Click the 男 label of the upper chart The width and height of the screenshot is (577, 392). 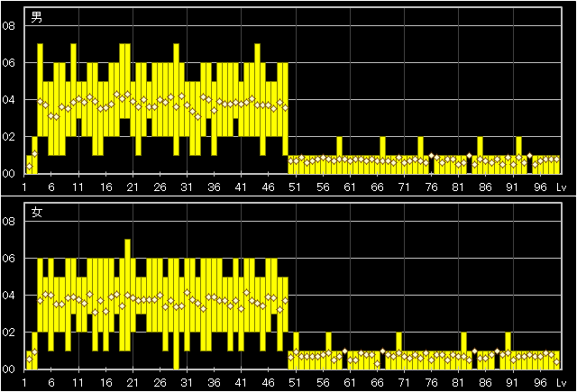click(36, 17)
